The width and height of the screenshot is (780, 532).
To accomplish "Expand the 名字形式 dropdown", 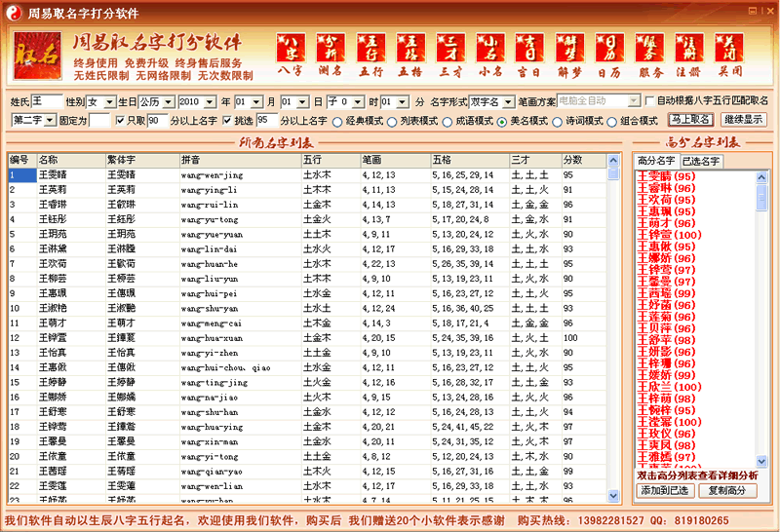I will pos(491,101).
